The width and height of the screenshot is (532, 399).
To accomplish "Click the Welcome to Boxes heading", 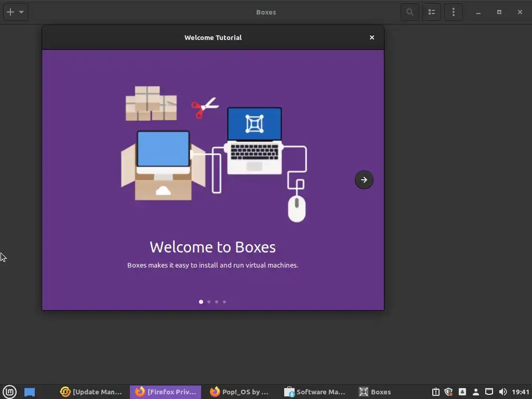I will [212, 247].
